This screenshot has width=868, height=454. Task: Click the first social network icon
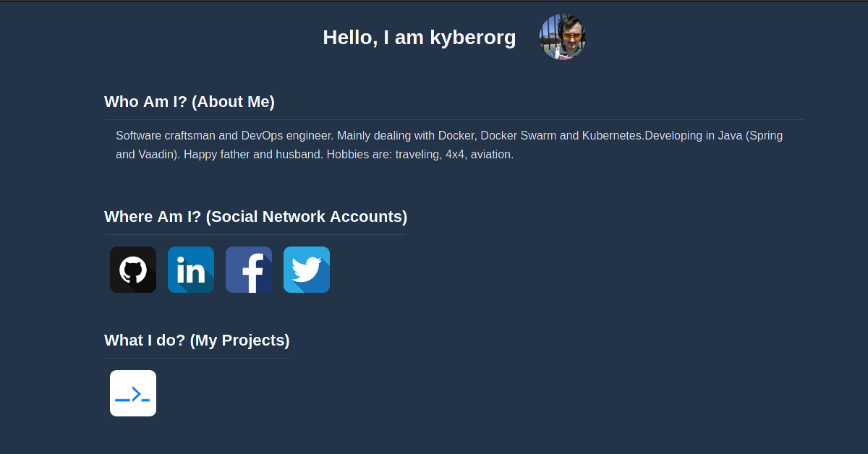[132, 269]
